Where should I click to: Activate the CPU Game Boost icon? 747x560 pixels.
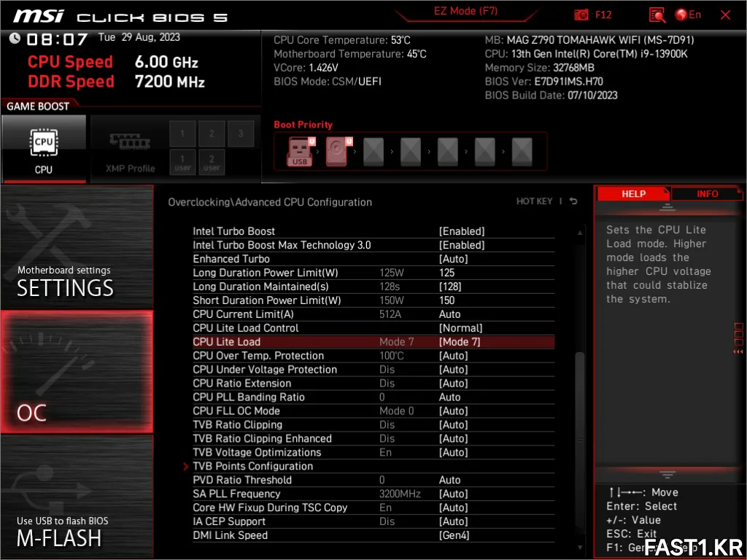click(44, 149)
